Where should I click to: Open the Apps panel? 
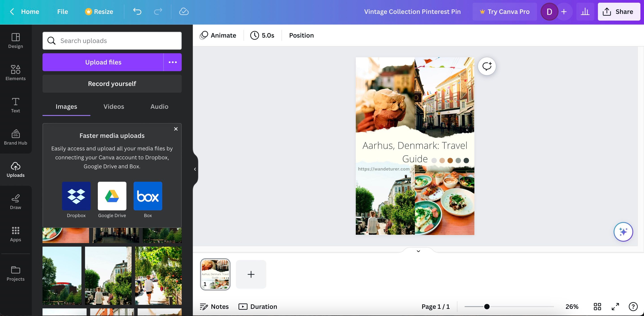[15, 234]
